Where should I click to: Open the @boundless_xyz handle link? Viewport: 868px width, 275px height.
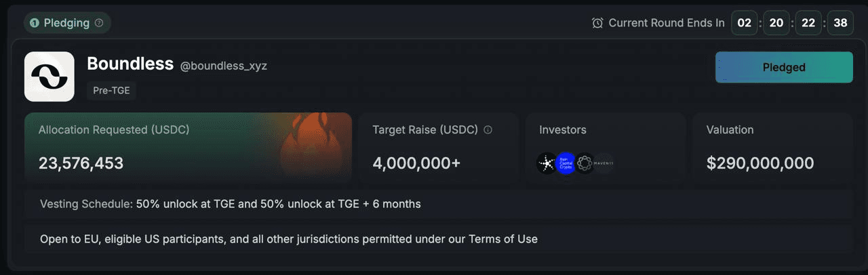click(224, 66)
